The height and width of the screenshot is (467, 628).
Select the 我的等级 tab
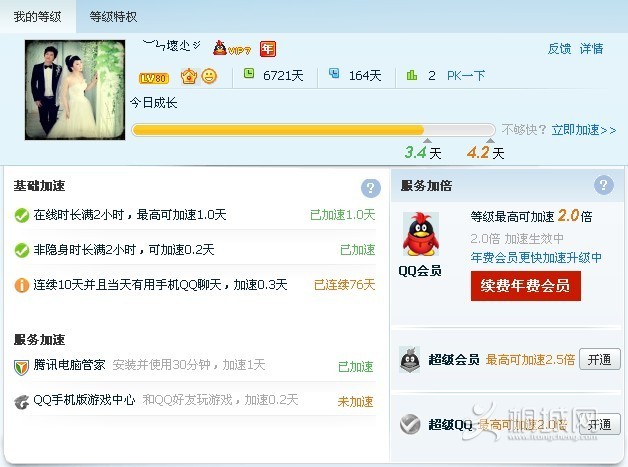(x=38, y=17)
